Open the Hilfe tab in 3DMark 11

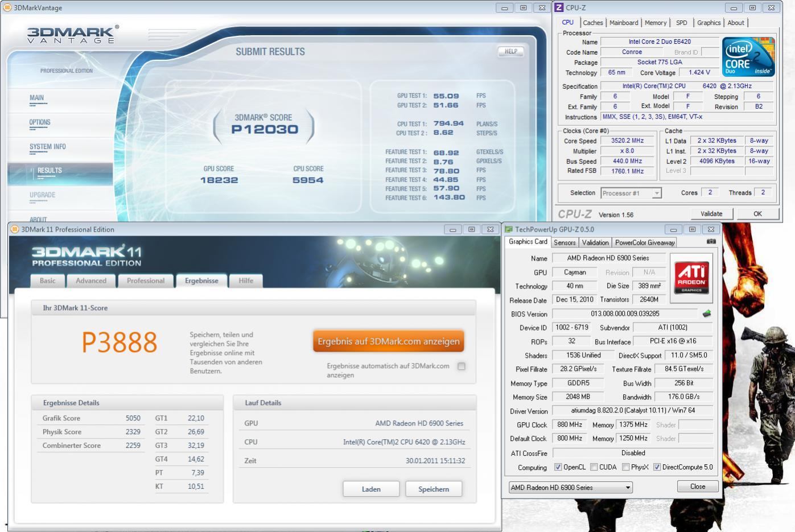(246, 281)
